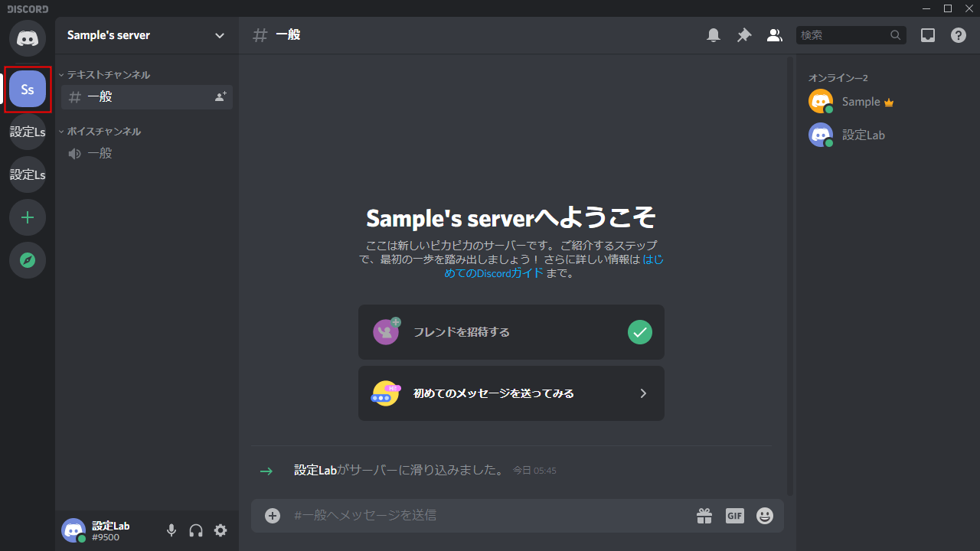Click the timestamp 今日 05:45
This screenshot has width=980, height=551.
(534, 471)
